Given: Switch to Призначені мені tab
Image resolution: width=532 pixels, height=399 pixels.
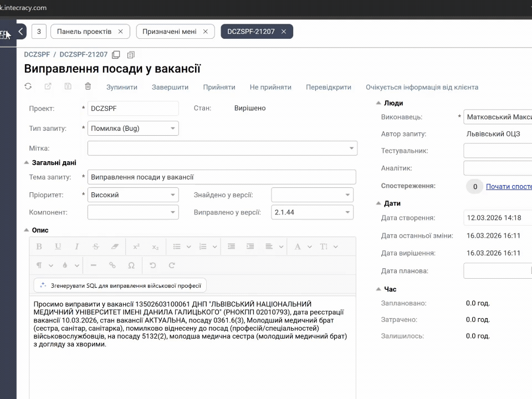Looking at the screenshot, I should pyautogui.click(x=170, y=32).
